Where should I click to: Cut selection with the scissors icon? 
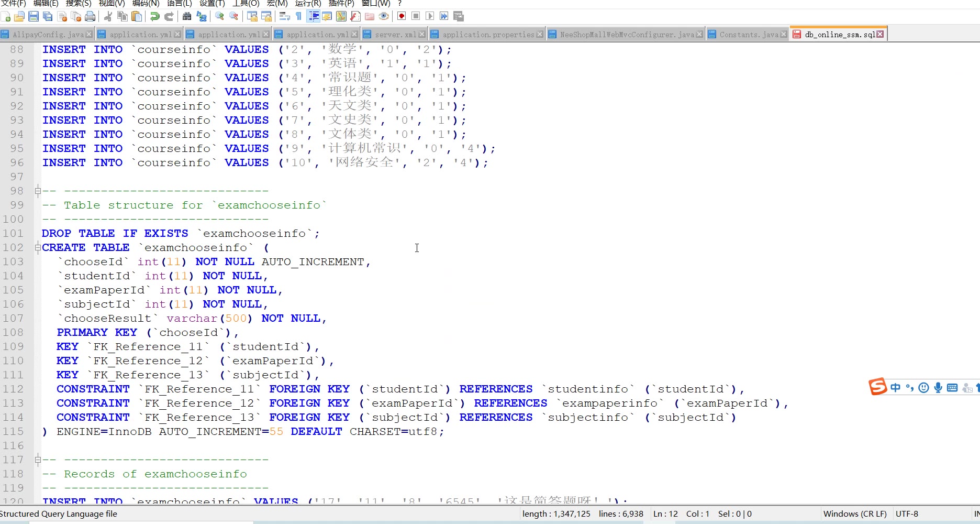coord(108,16)
